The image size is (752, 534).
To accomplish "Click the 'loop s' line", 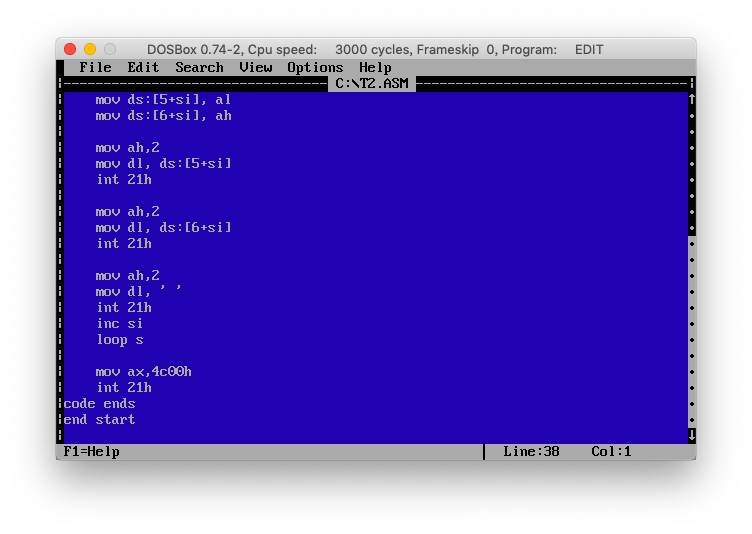I will (119, 340).
